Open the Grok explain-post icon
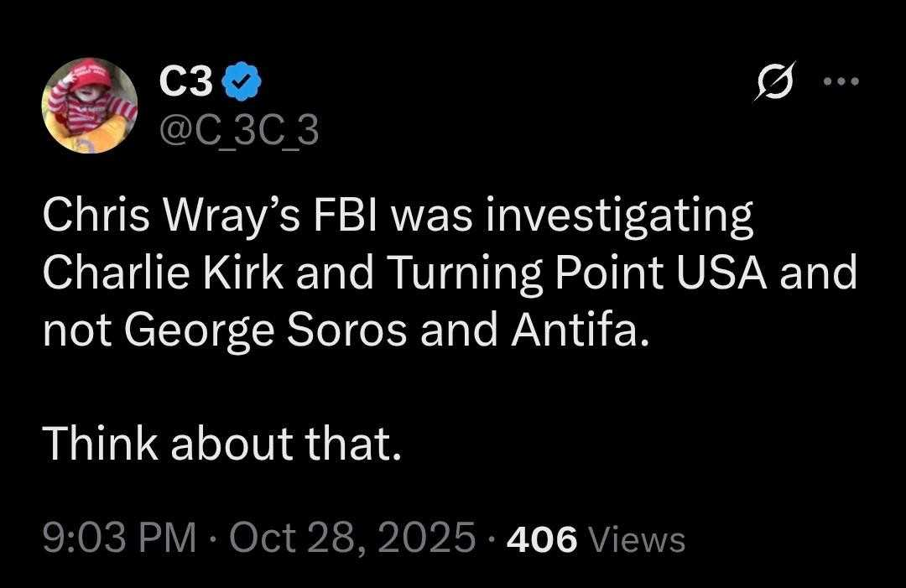 click(x=773, y=83)
